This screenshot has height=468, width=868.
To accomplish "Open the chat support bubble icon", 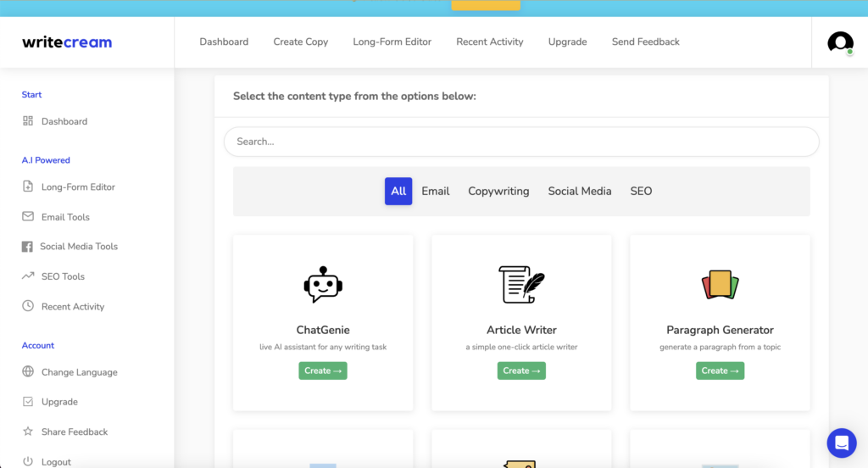I will tap(842, 443).
